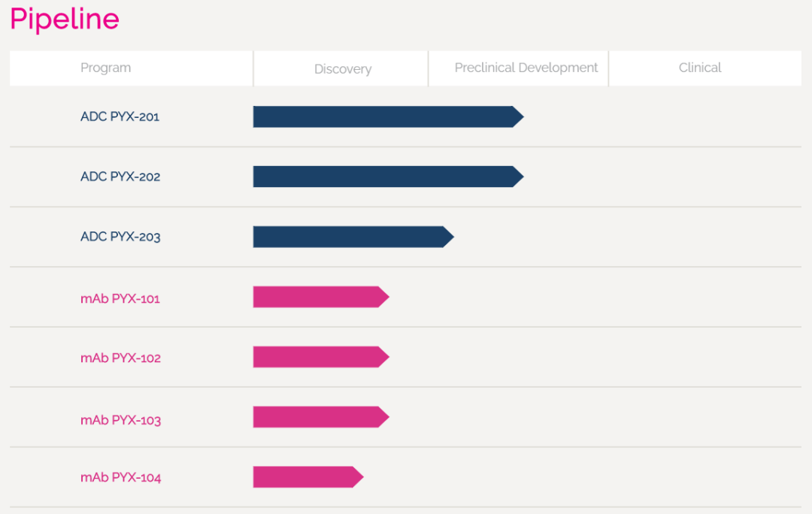Select the Program column header
The image size is (812, 514).
(x=105, y=68)
